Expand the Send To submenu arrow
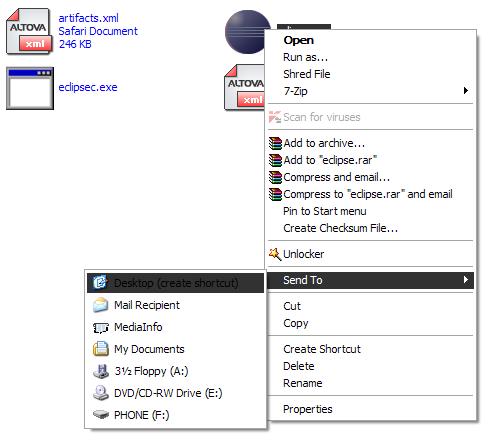Image resolution: width=488 pixels, height=446 pixels. (x=466, y=280)
